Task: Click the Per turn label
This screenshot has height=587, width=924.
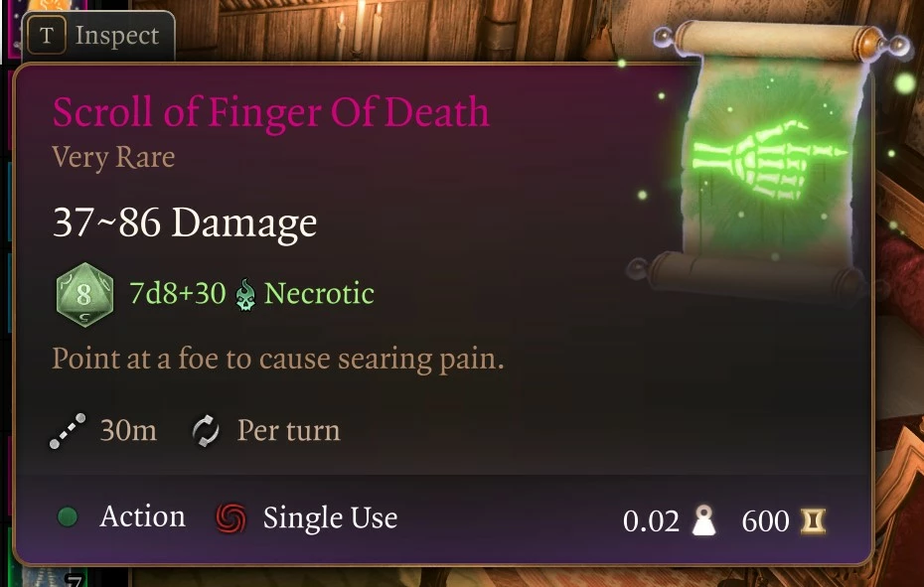Action: point(289,430)
